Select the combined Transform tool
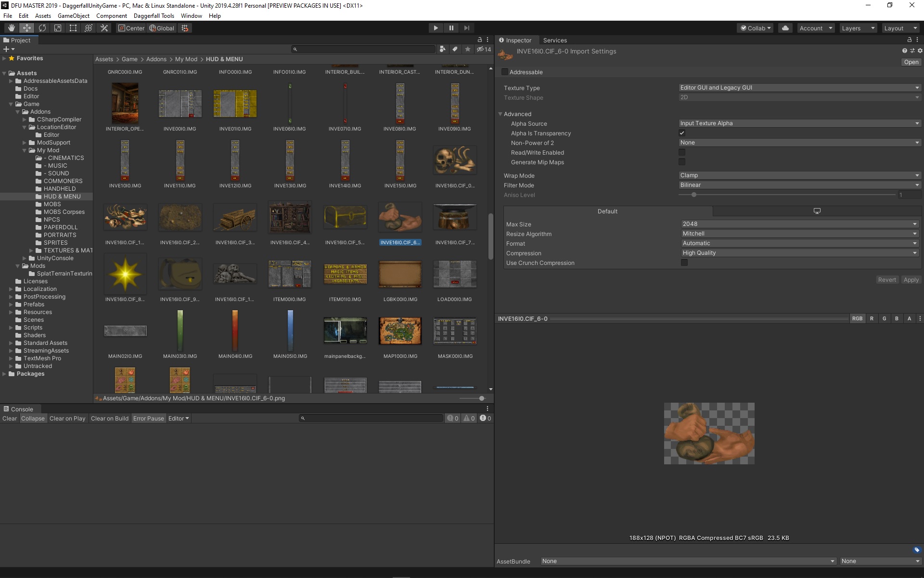The width and height of the screenshot is (924, 578). pos(88,28)
